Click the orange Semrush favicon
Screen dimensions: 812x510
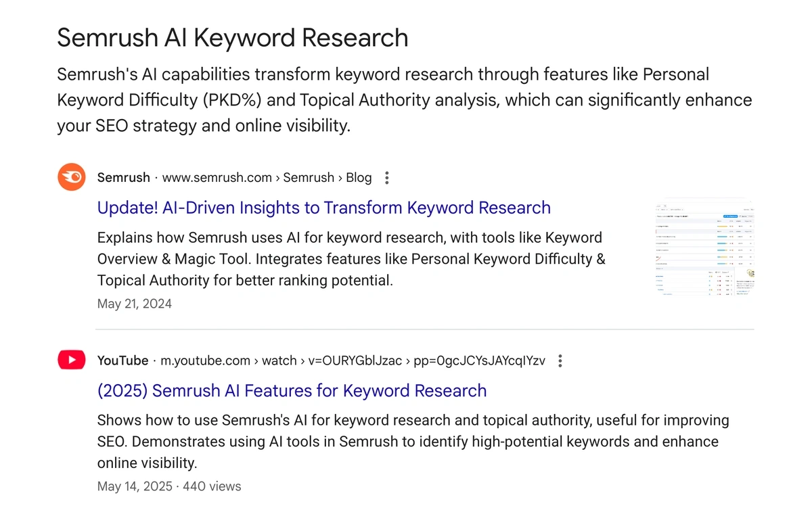(71, 177)
